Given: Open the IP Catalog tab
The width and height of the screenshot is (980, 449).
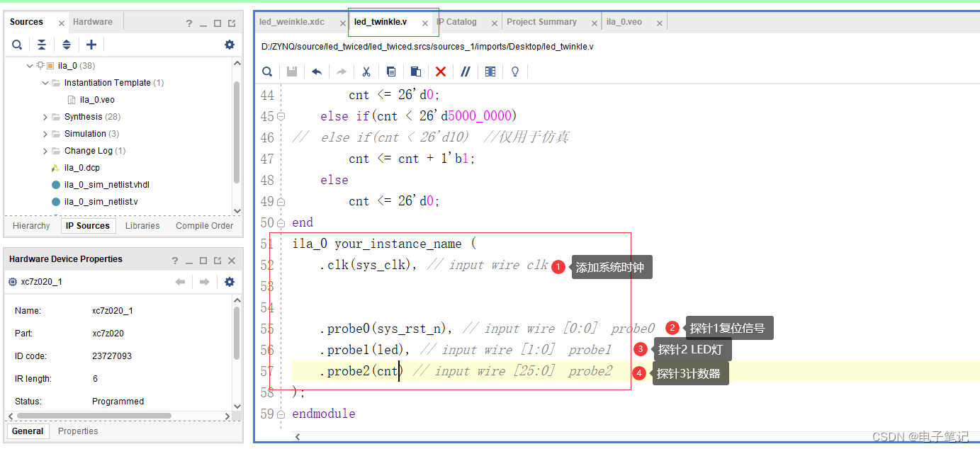Looking at the screenshot, I should click(457, 22).
